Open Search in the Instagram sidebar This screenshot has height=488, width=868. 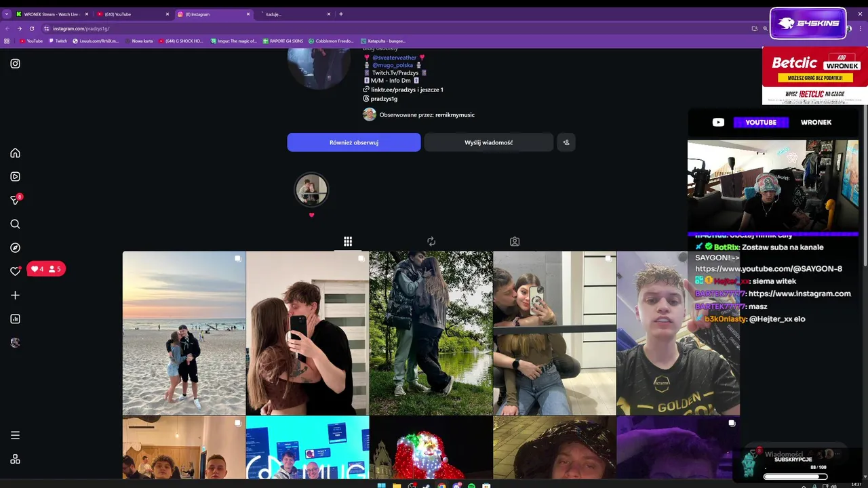[x=15, y=224]
